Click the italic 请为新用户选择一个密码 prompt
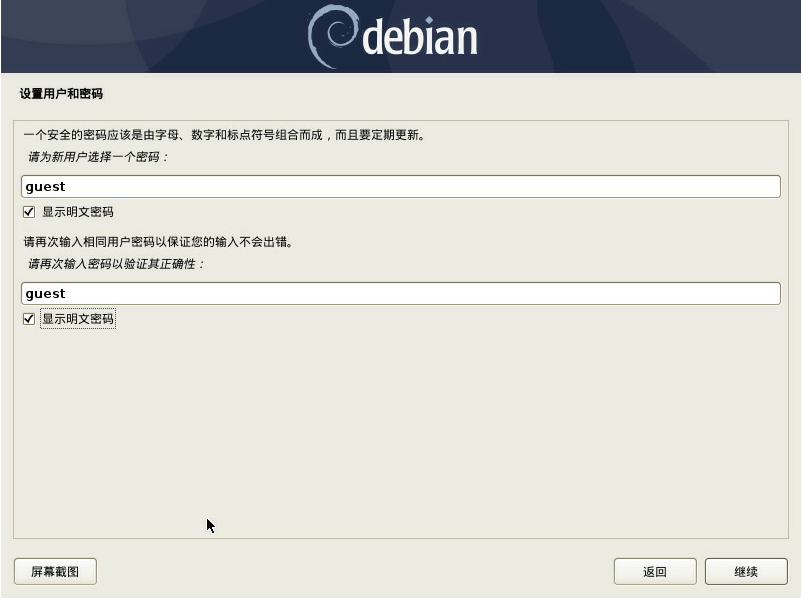This screenshot has height=599, width=803. tap(98, 157)
